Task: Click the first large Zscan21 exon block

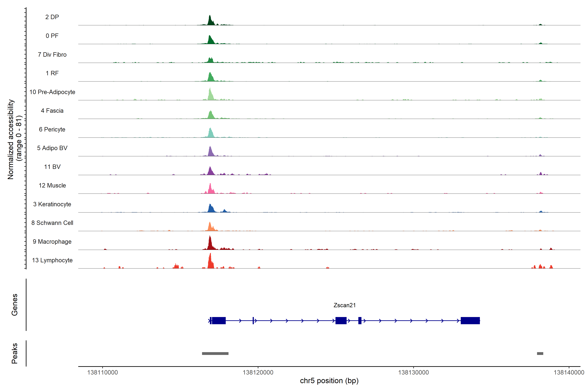Action: click(219, 320)
